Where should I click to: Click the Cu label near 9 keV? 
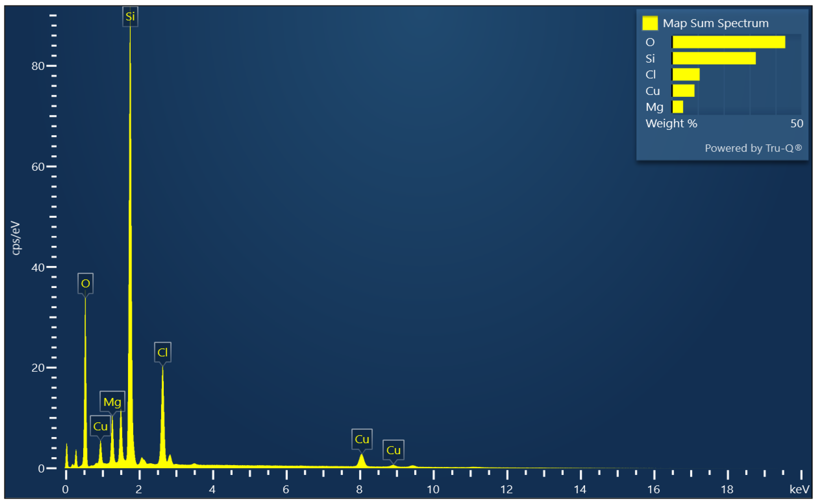tap(393, 450)
